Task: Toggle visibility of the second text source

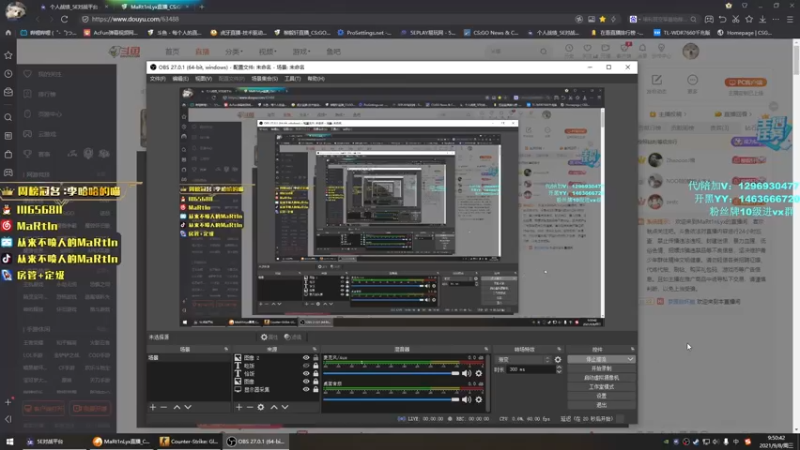Action: coord(306,366)
